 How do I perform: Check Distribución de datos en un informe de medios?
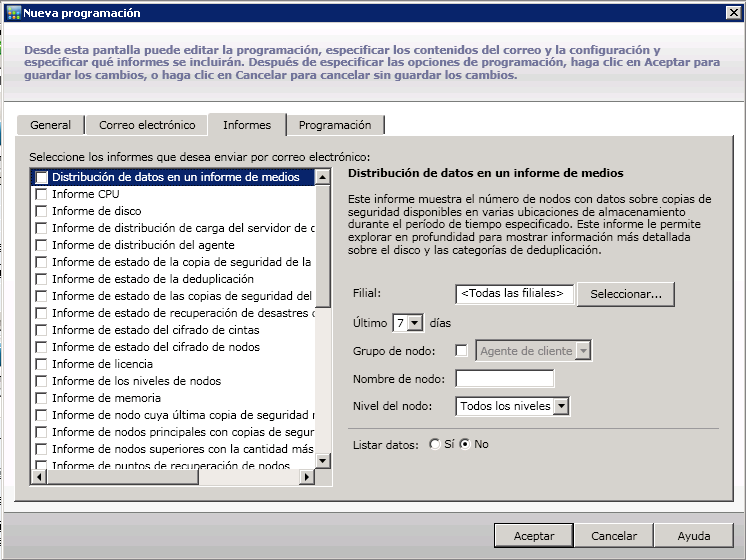click(41, 177)
